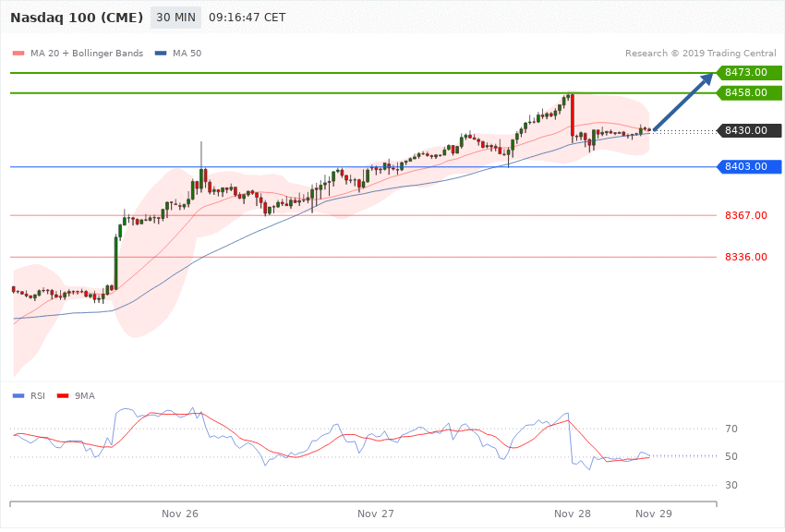Click the 9MA legend label
The image size is (785, 532).
tap(85, 396)
